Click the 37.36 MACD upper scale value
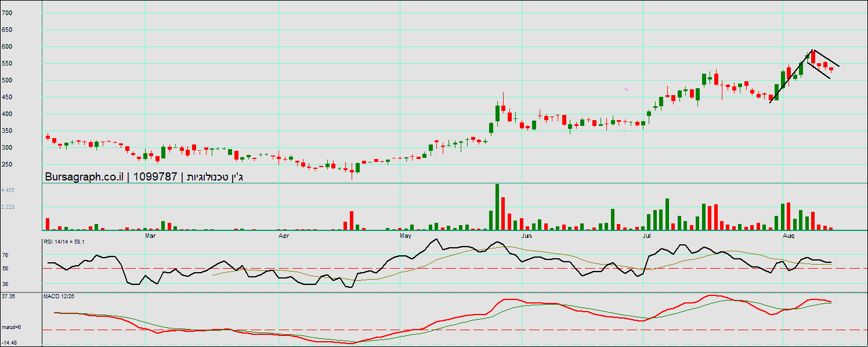Image resolution: width=868 pixels, height=347 pixels. (x=8, y=297)
